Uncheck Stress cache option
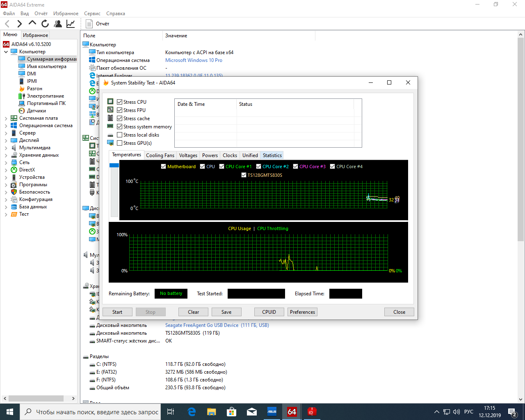525x420 pixels. click(x=120, y=119)
